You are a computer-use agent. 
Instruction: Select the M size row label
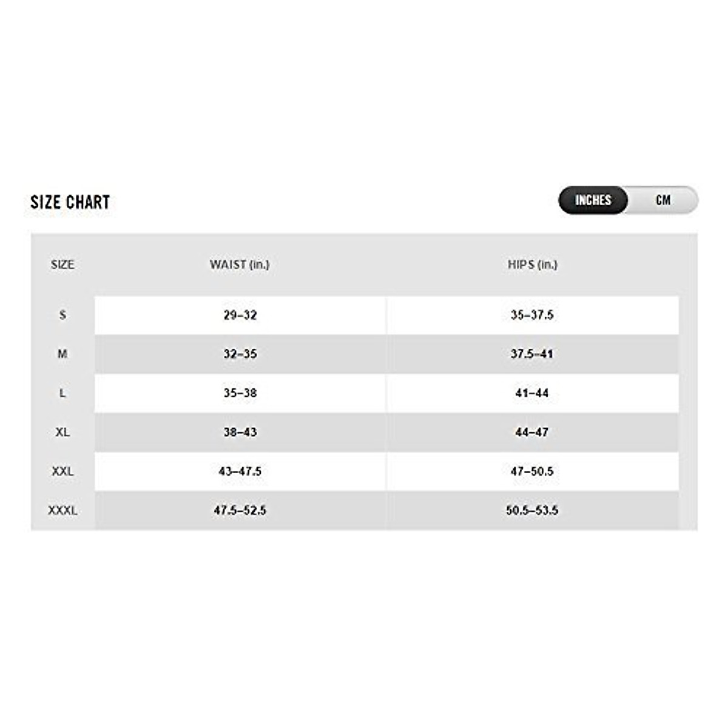click(62, 354)
